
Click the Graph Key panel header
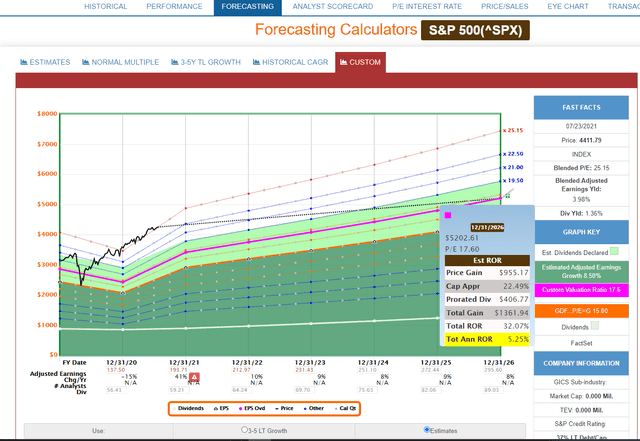point(581,232)
